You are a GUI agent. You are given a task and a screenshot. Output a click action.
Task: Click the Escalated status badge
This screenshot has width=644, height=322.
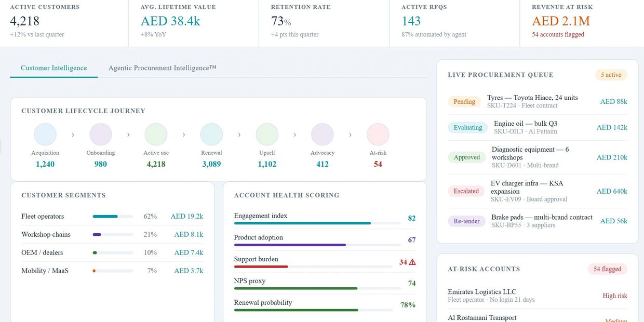point(466,191)
